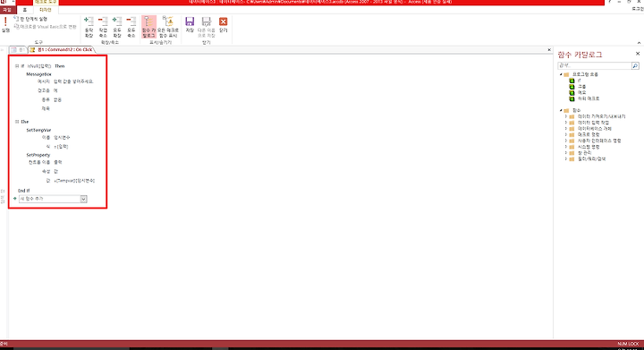
Task: Expand 창 관리 folder
Action: pos(566,153)
